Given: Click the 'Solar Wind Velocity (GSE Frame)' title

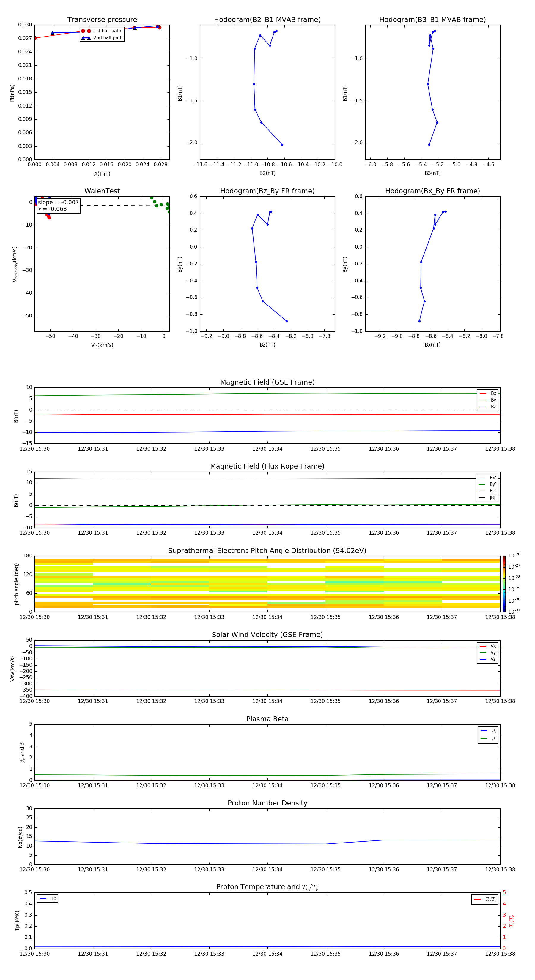Looking at the screenshot, I should [x=267, y=635].
